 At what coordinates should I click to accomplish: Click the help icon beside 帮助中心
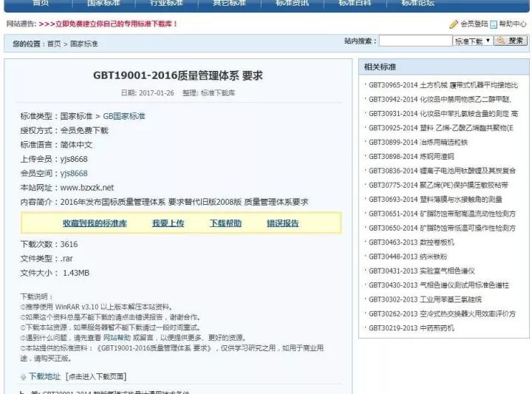point(494,24)
